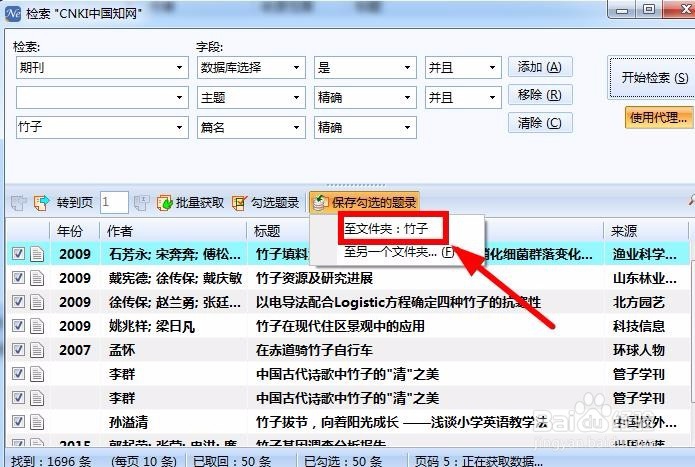The width and height of the screenshot is (695, 467).
Task: Open the 期刊 search value dropdown
Action: tap(179, 68)
